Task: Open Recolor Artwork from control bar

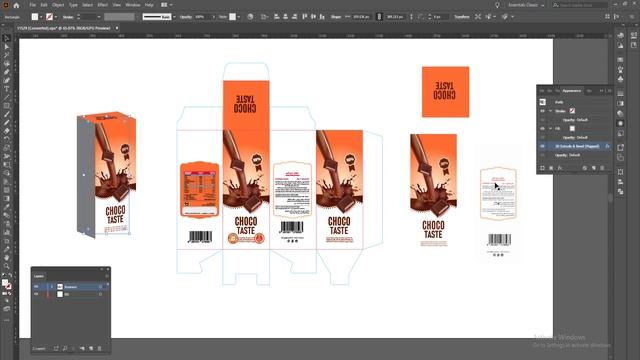Action: click(x=250, y=17)
